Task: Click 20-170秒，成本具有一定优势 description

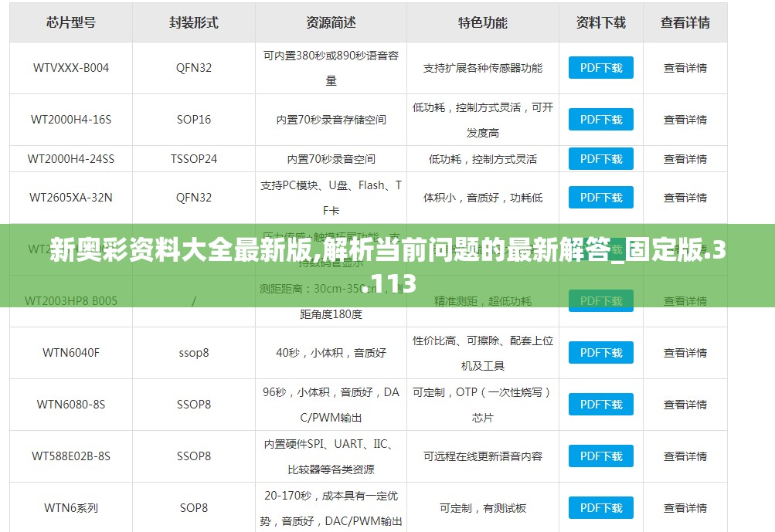Action: (331, 508)
